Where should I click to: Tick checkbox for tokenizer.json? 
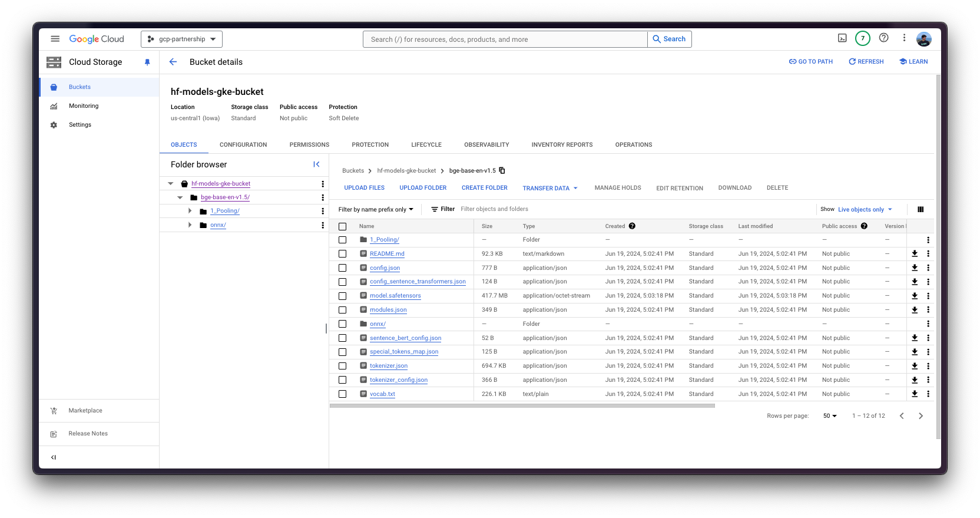pos(342,366)
